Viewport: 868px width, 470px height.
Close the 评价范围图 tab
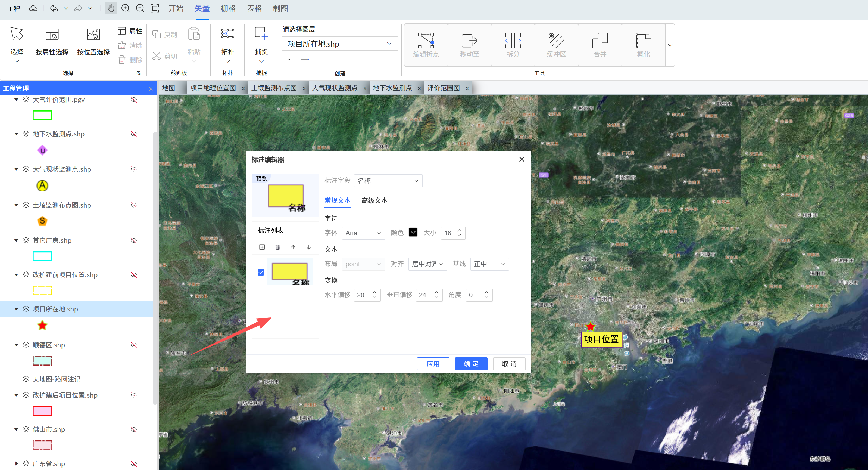pyautogui.click(x=467, y=88)
